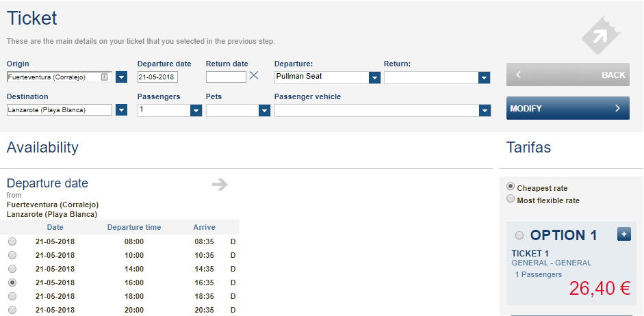The height and width of the screenshot is (316, 644).
Task: Click the ticket icon in the top right
Action: (601, 36)
